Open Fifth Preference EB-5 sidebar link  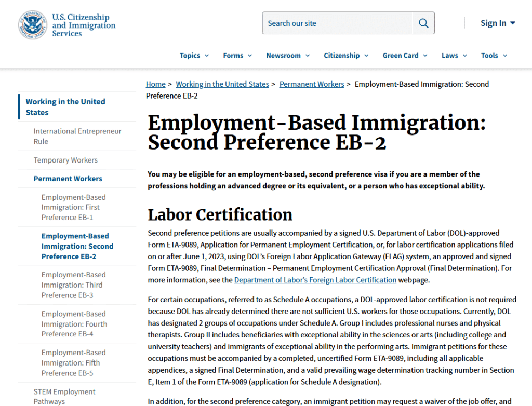tap(74, 362)
